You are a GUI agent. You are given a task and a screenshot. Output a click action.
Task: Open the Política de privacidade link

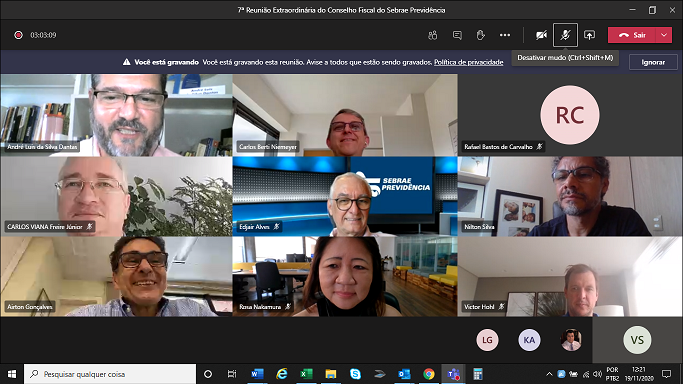(468, 62)
